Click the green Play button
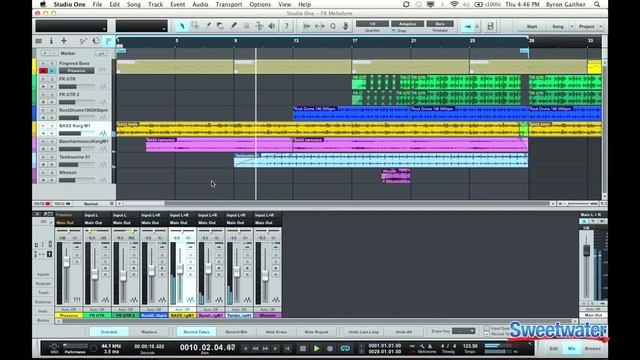 tap(316, 348)
